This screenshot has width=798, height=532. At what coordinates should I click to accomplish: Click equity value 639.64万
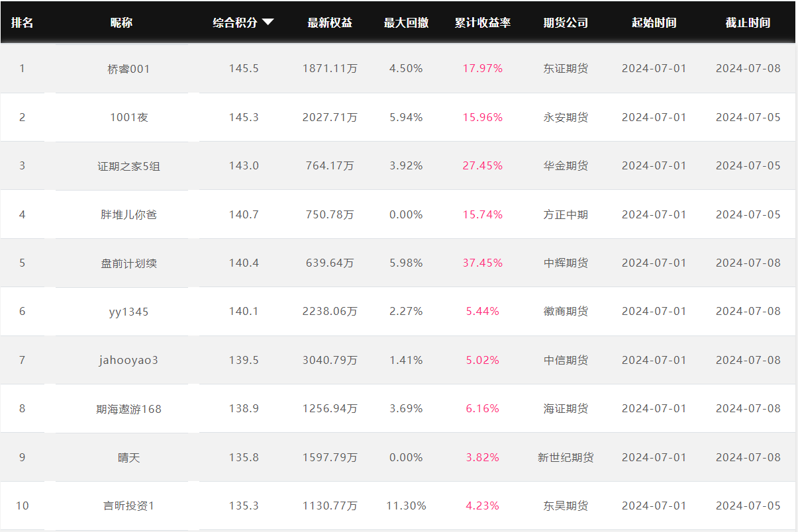point(330,263)
